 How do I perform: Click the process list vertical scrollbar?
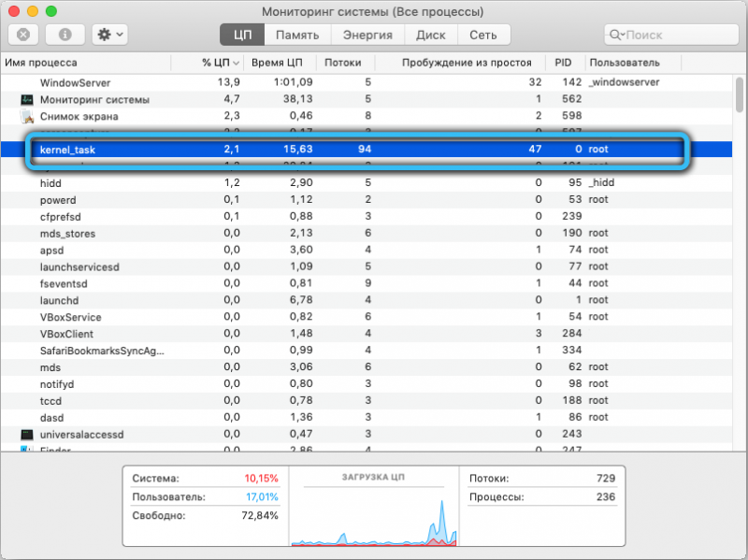(740, 95)
